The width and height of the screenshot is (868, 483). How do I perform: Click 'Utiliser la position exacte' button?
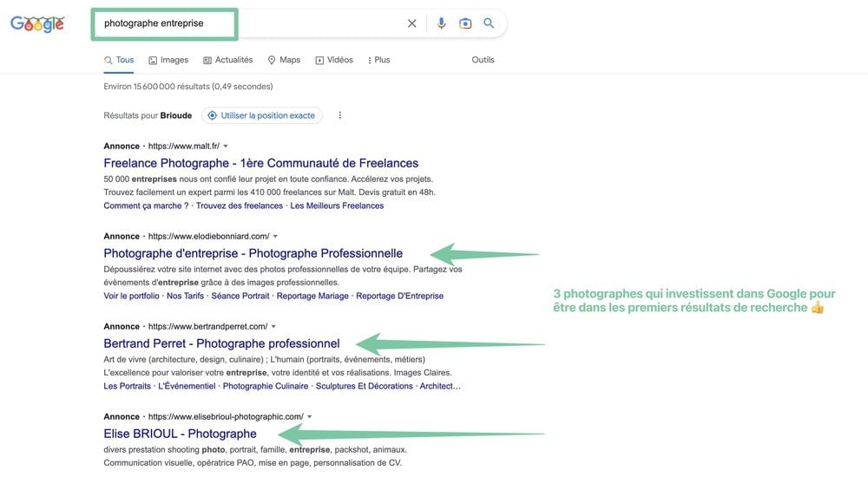262,115
